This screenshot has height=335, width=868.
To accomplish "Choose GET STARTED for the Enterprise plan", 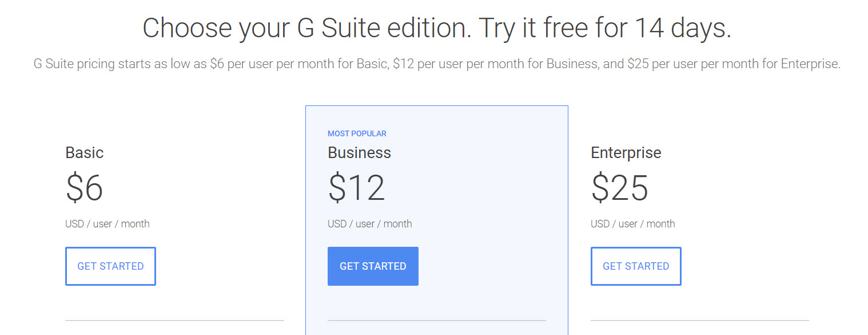I will coord(636,266).
